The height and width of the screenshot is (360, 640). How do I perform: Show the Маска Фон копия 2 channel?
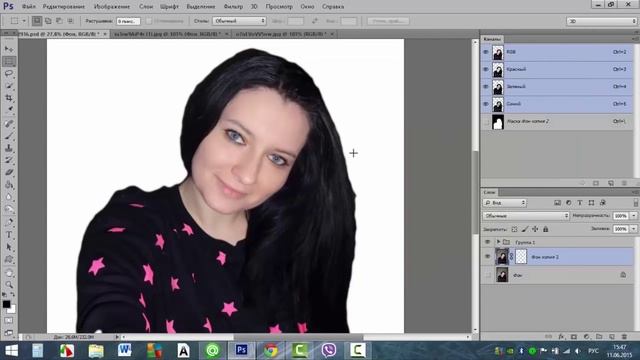click(x=486, y=122)
